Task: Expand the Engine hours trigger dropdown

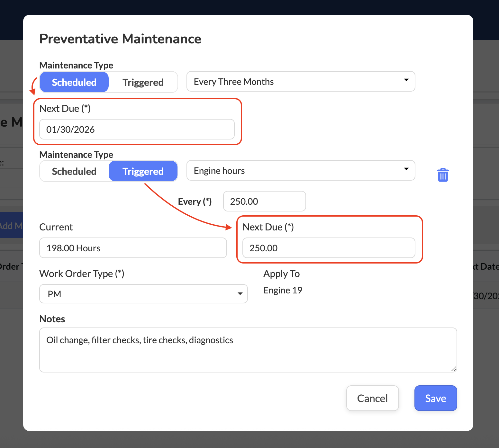Action: point(300,171)
